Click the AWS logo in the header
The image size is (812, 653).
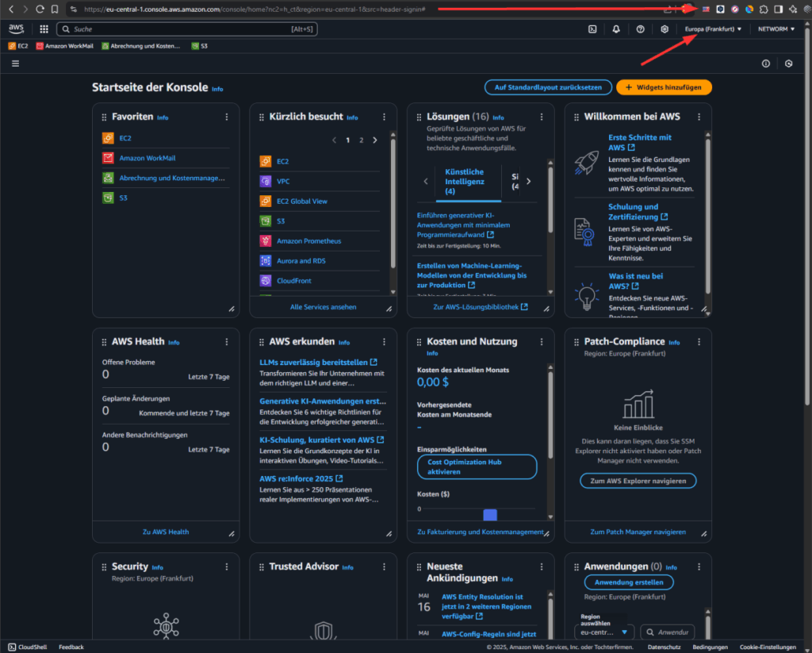[16, 29]
